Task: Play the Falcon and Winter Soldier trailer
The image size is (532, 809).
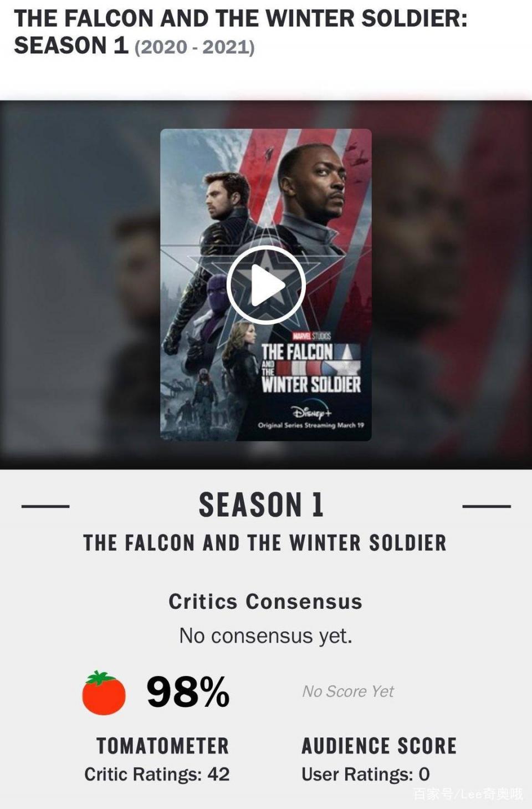Action: tap(266, 285)
